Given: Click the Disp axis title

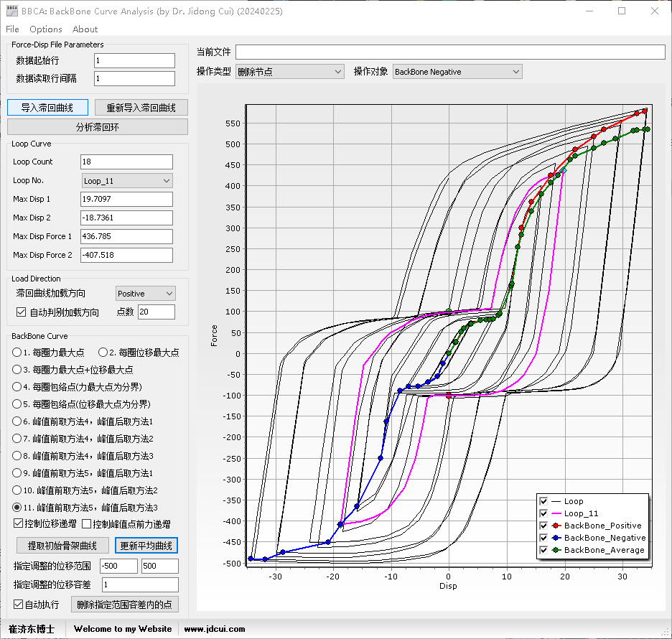Looking at the screenshot, I should pyautogui.click(x=448, y=586).
